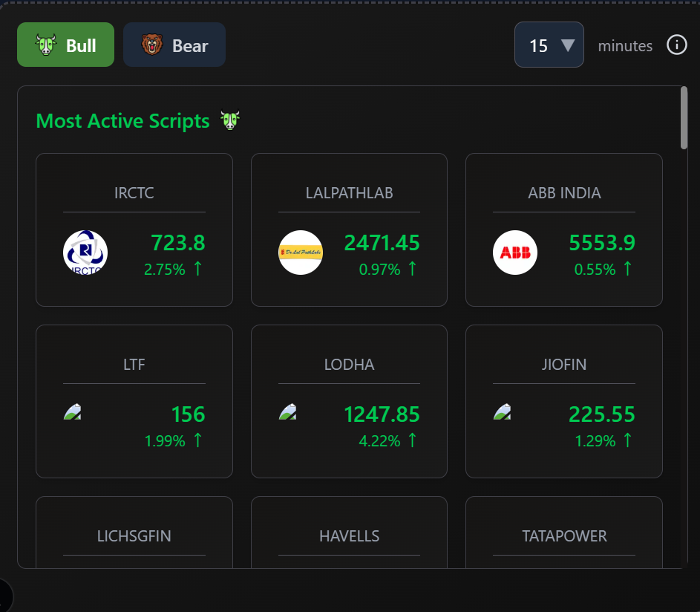Click the LTF placeholder logo

(72, 412)
